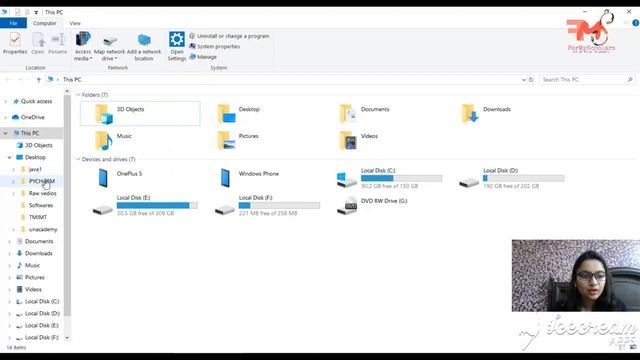The width and height of the screenshot is (640, 360).
Task: Click Uninstall or change a program
Action: (x=229, y=36)
